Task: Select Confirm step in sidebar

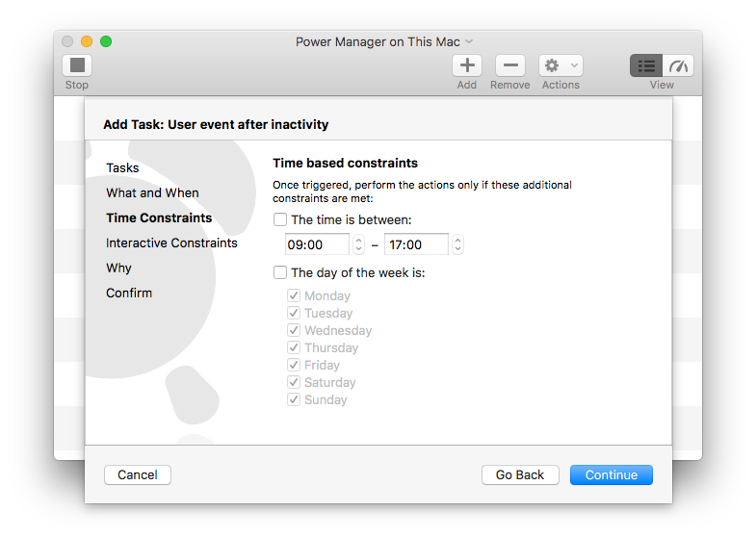Action: (x=129, y=294)
